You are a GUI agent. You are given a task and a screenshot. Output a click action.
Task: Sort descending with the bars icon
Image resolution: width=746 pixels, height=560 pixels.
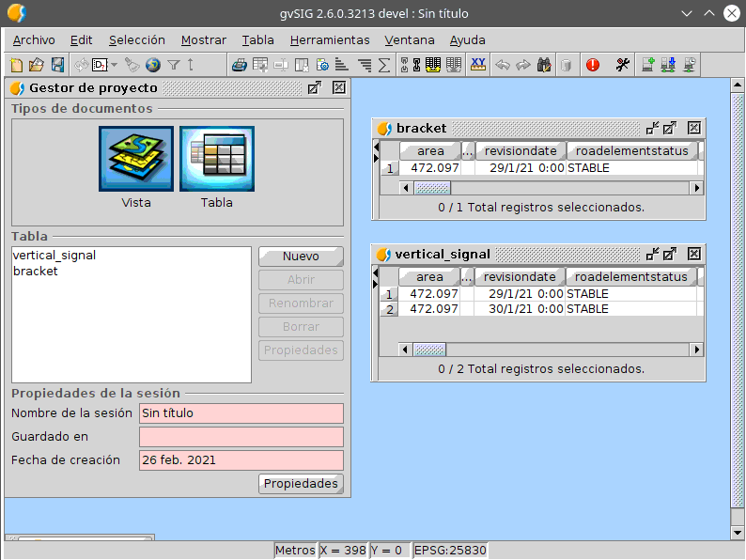click(x=365, y=65)
